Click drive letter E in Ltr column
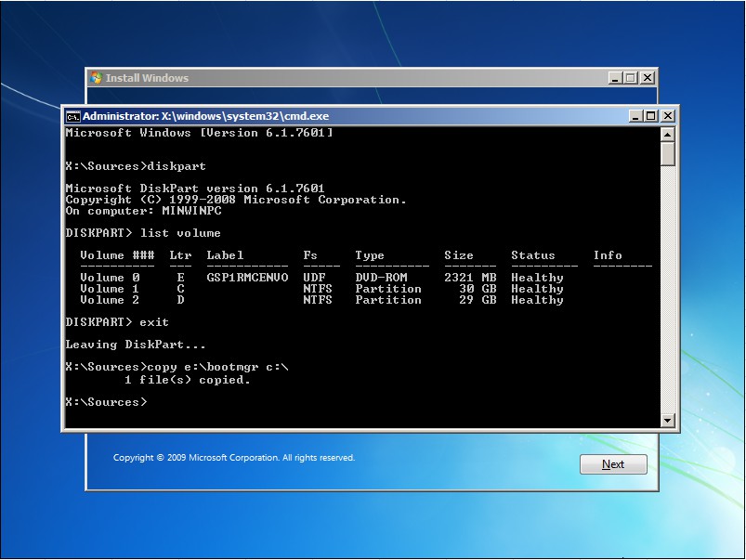Viewport: 746px width, 560px height. coord(181,278)
